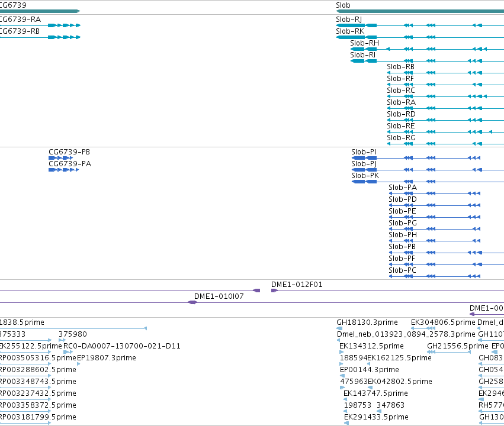Image resolution: width=504 pixels, height=426 pixels.
Task: Click the Slob-PI thick exon block
Action: (358, 158)
